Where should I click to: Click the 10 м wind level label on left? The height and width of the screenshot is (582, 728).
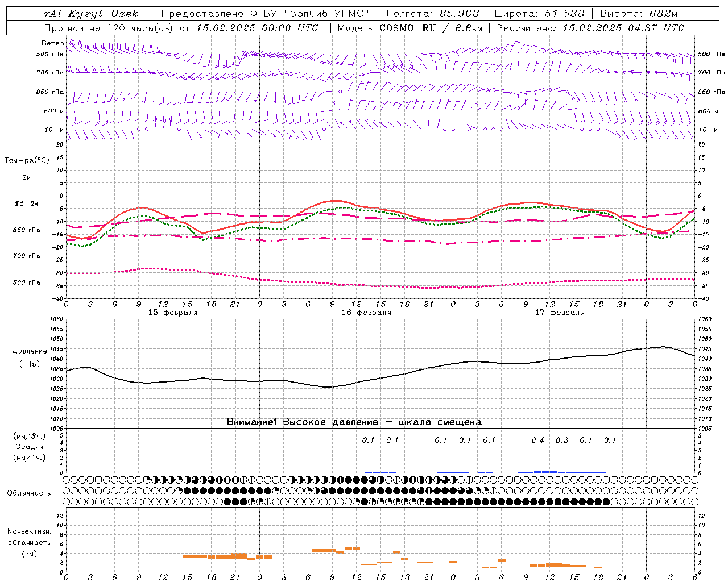[x=55, y=130]
